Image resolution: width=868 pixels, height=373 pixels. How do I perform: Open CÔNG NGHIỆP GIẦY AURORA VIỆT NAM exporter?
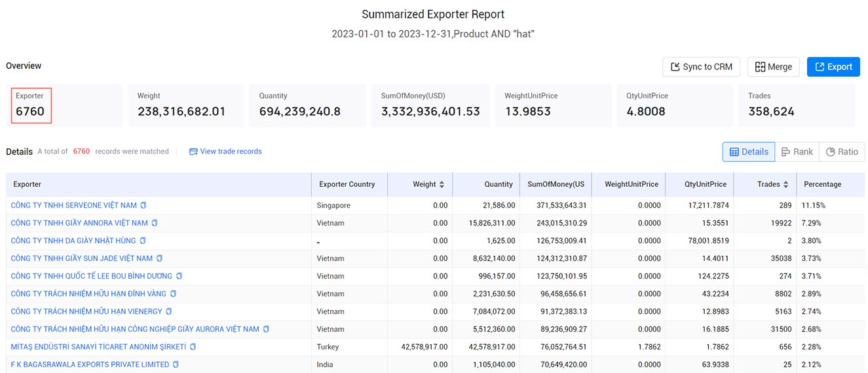click(135, 329)
